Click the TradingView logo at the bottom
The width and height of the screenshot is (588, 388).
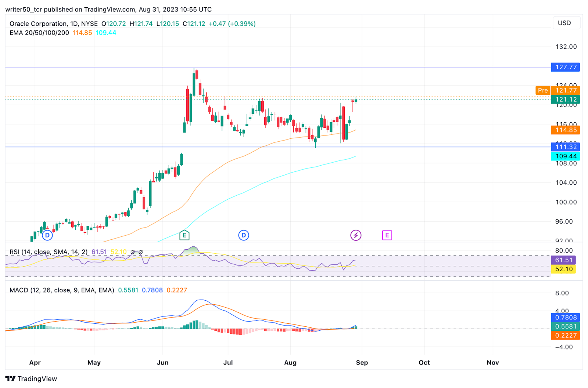pyautogui.click(x=31, y=379)
